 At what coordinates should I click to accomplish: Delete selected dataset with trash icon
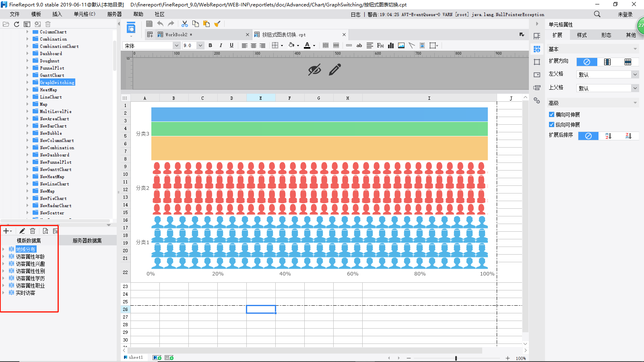coord(33,231)
